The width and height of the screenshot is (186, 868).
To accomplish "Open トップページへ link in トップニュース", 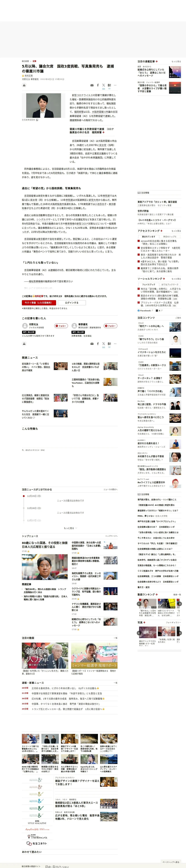I will point(111,536).
